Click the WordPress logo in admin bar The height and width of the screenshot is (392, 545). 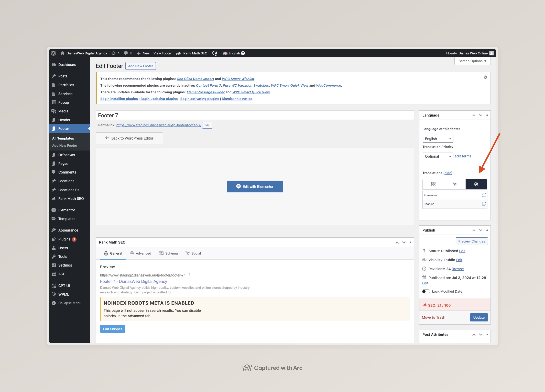[x=54, y=53]
